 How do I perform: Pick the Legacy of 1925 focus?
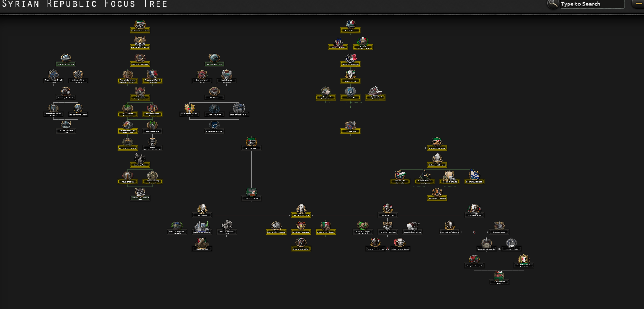click(x=202, y=245)
